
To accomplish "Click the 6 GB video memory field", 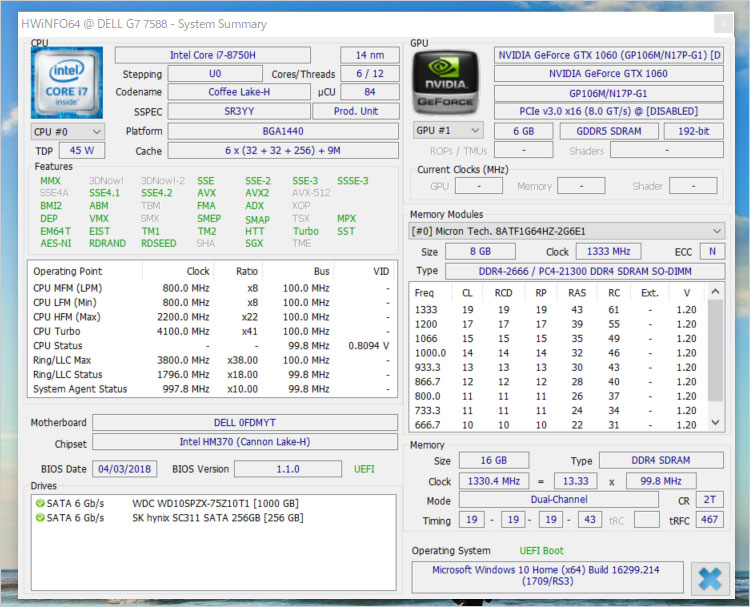I will 523,131.
